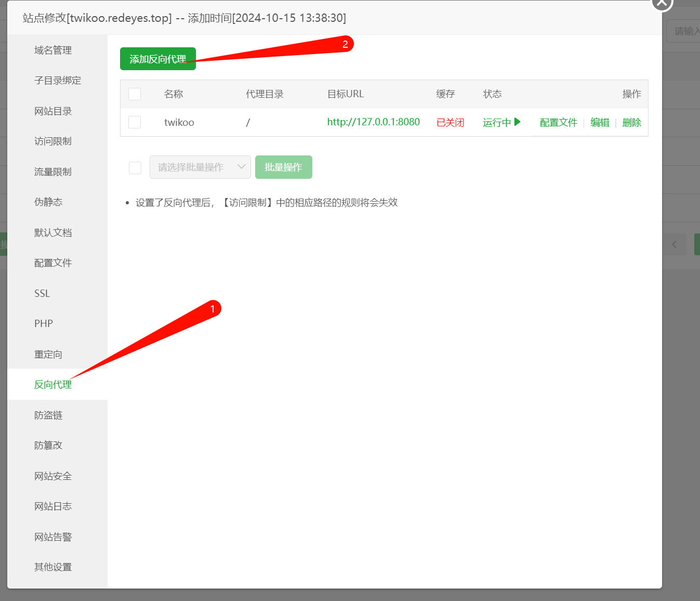This screenshot has height=601, width=700.
Task: Click Add Reverse Proxy button
Action: click(x=157, y=59)
